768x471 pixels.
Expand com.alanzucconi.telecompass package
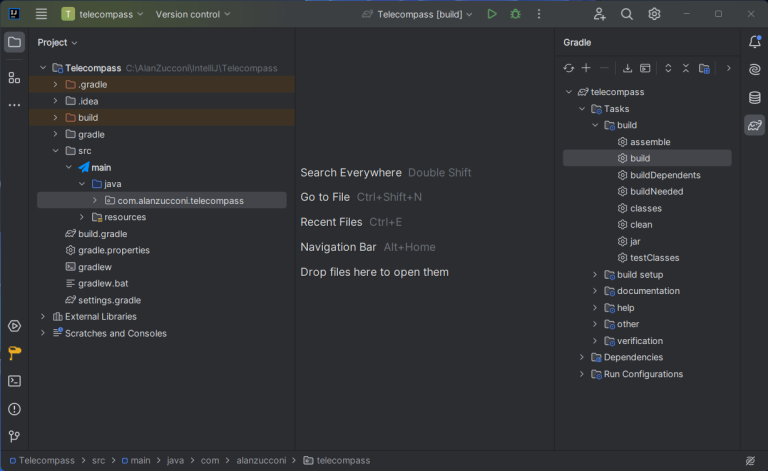95,200
